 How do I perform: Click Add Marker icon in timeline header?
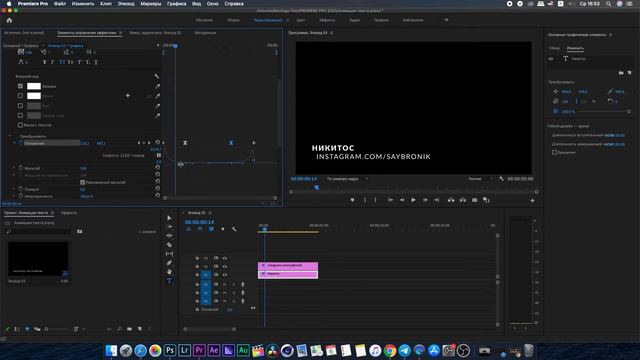point(222,229)
